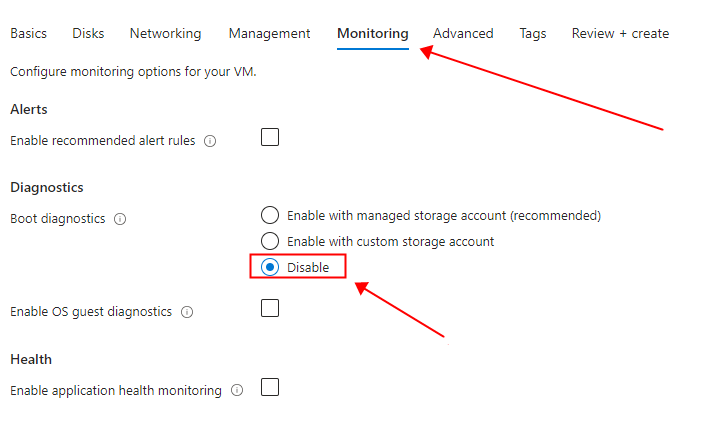Enable application health monitoring checkbox
This screenshot has width=724, height=432.
click(270, 387)
